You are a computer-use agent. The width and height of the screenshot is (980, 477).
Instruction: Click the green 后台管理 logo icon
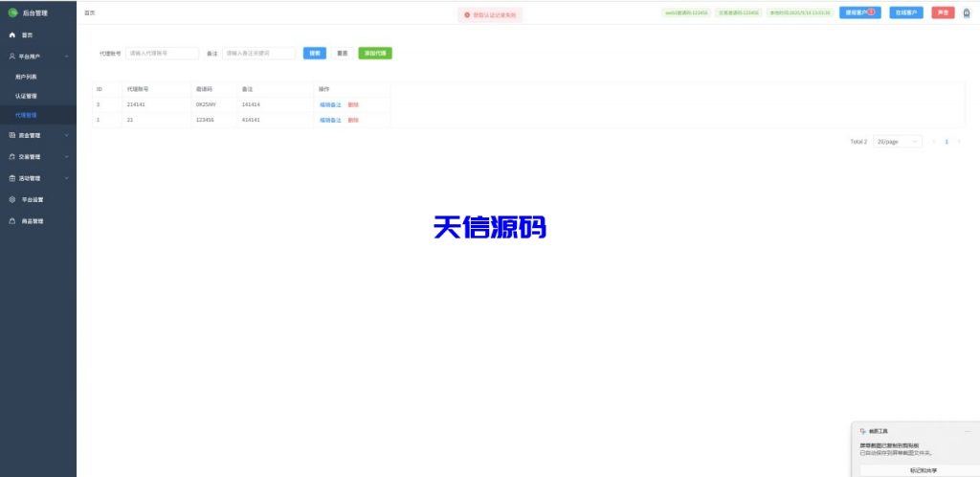tap(13, 12)
